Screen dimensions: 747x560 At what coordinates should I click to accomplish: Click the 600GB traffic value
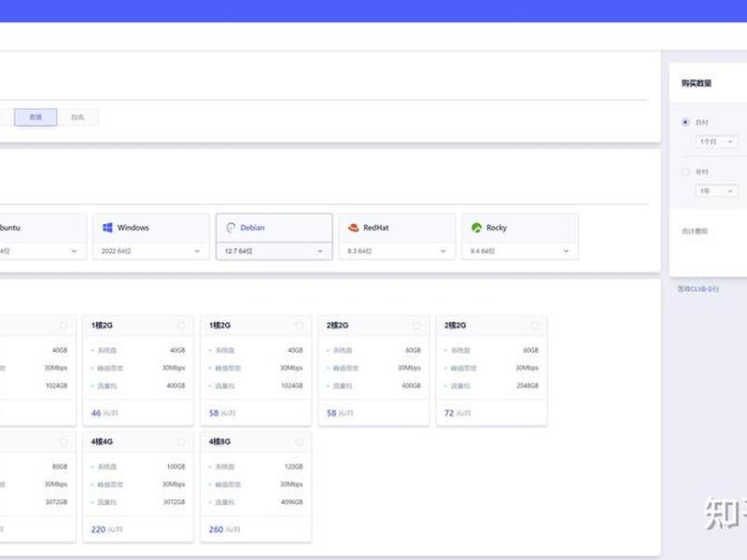pos(411,385)
